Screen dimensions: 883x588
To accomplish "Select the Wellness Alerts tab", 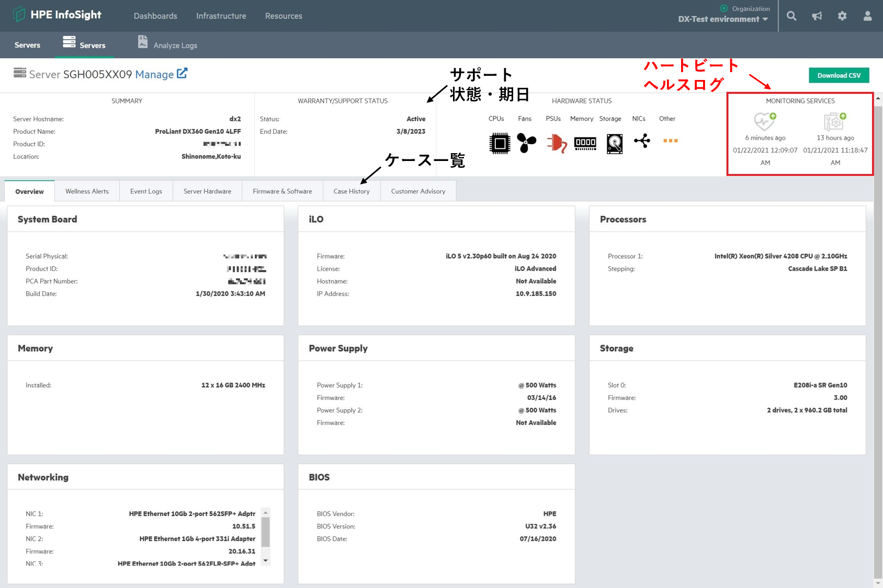I will coord(87,191).
